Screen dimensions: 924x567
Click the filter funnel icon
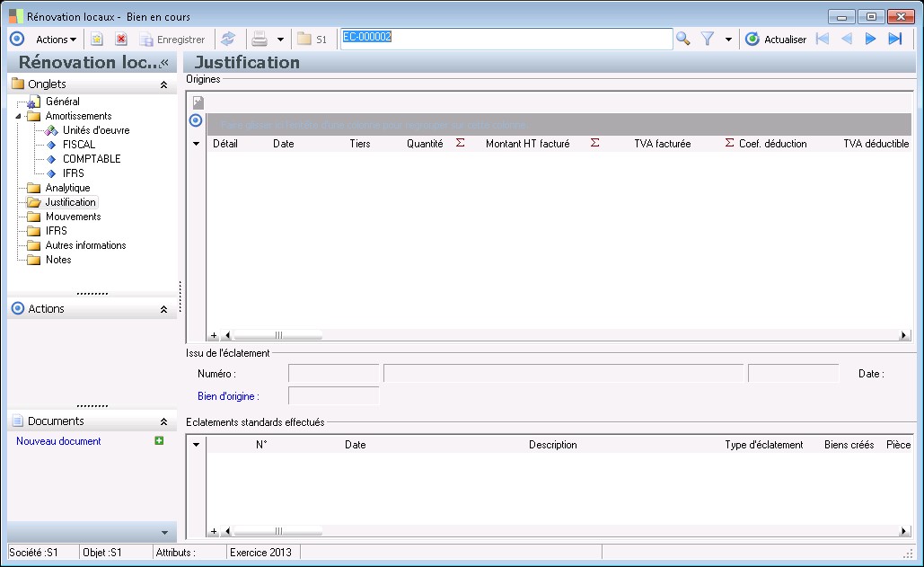point(708,40)
